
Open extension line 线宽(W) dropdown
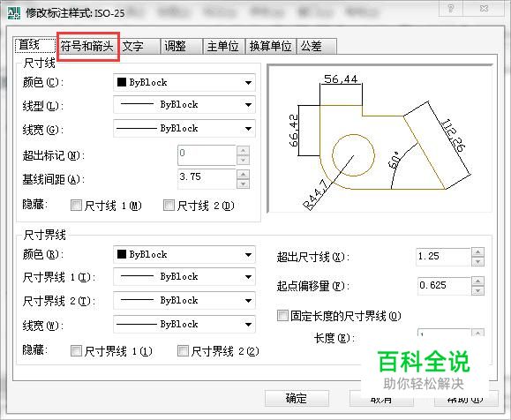coord(184,324)
